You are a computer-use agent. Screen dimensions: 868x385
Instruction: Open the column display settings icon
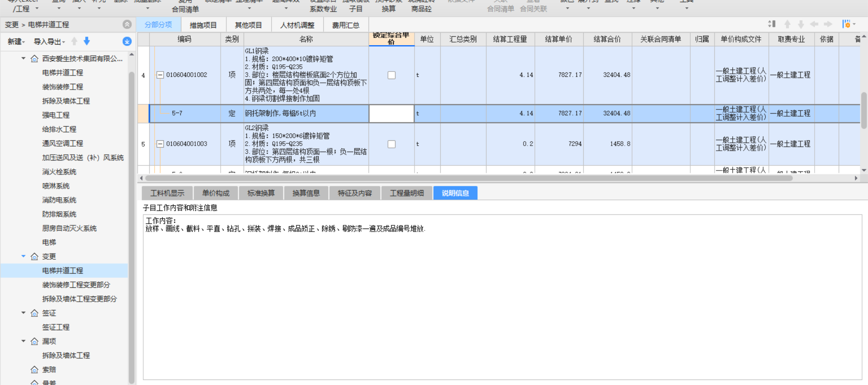[846, 24]
